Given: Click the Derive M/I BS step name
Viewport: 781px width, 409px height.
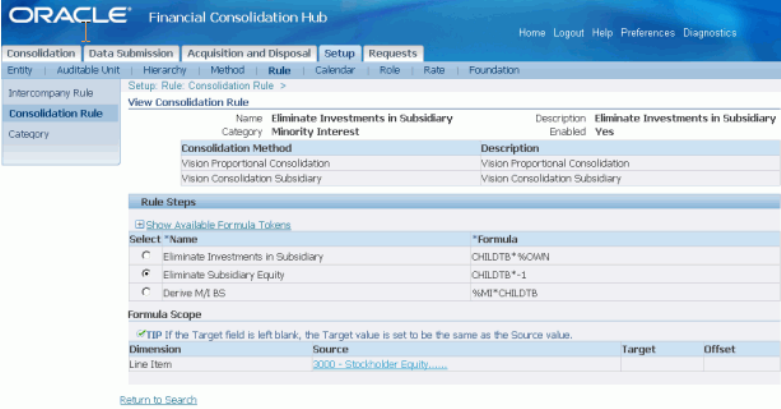Looking at the screenshot, I should tap(194, 293).
